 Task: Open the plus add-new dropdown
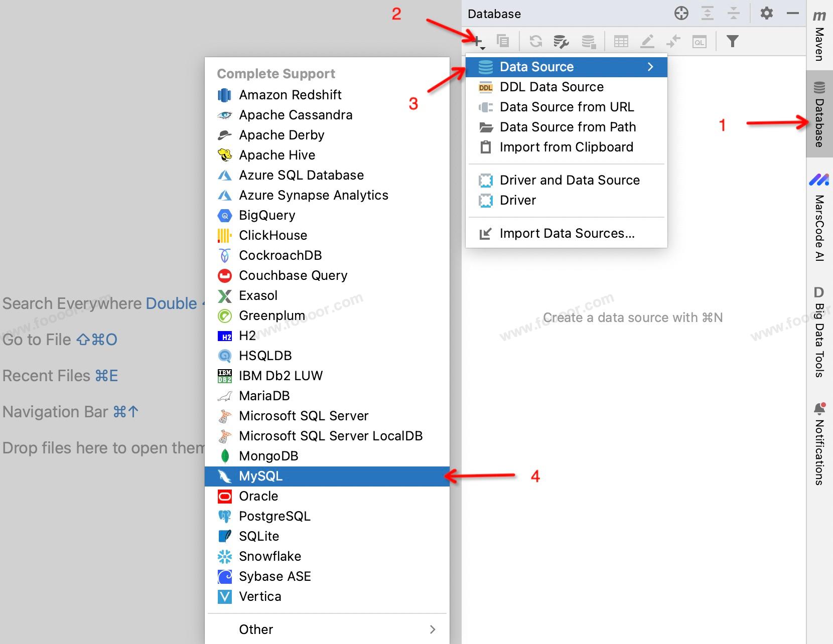479,42
